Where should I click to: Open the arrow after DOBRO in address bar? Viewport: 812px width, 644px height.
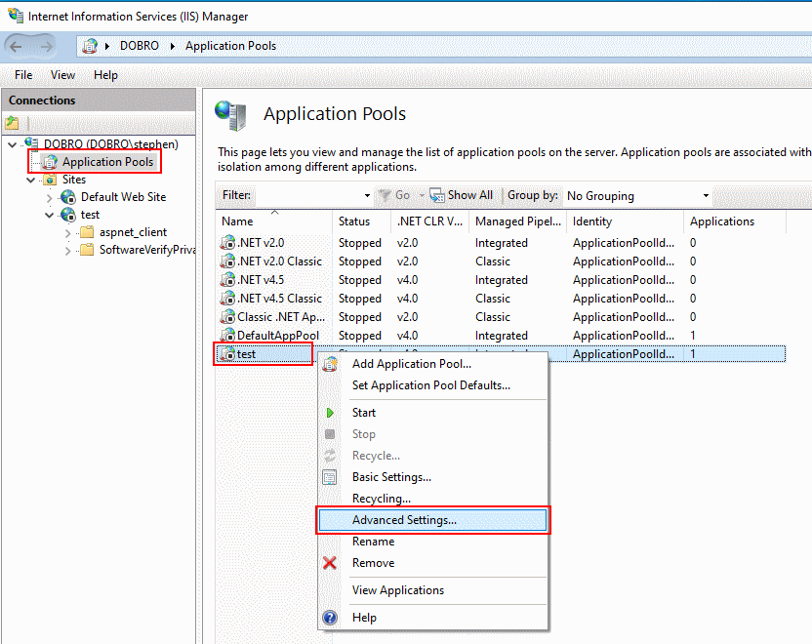coord(173,46)
